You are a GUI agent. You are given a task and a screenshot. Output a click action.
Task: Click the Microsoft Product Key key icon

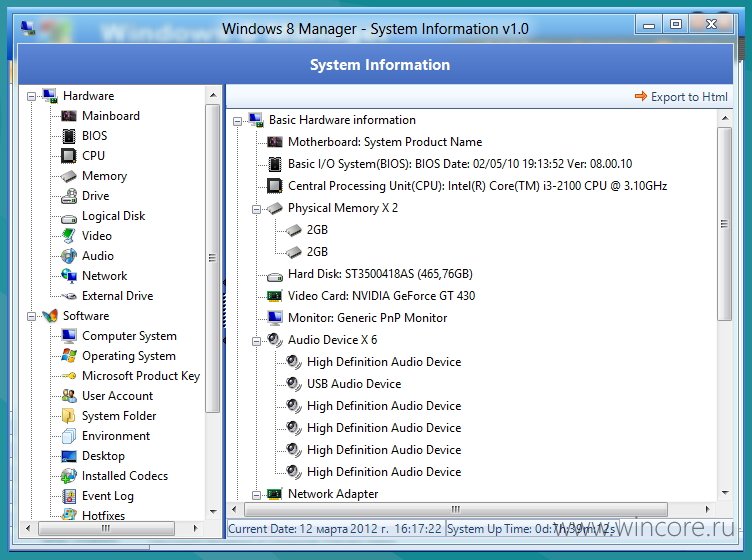pyautogui.click(x=69, y=376)
